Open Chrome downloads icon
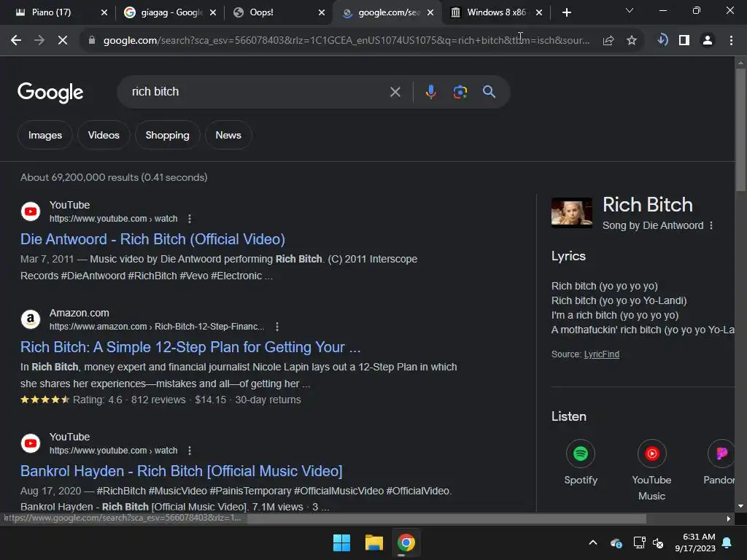 (x=662, y=40)
